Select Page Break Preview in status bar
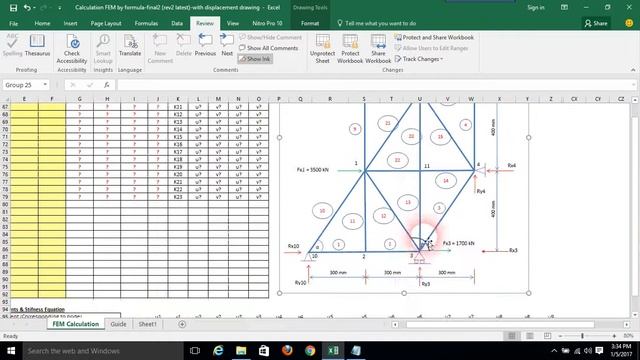 click(x=547, y=336)
